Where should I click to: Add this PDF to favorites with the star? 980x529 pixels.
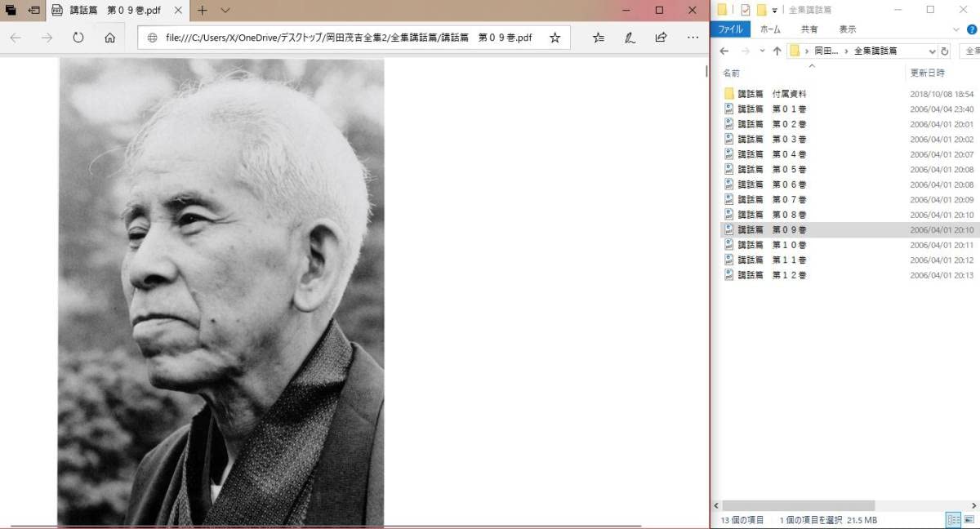[x=555, y=38]
